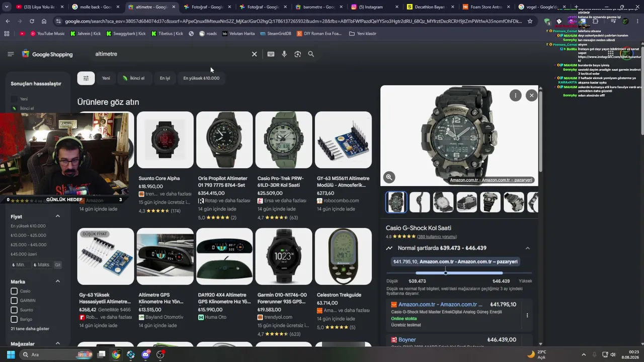Open the 380 kullanıcı yorumu reviews link
The image size is (644, 362).
point(437,237)
